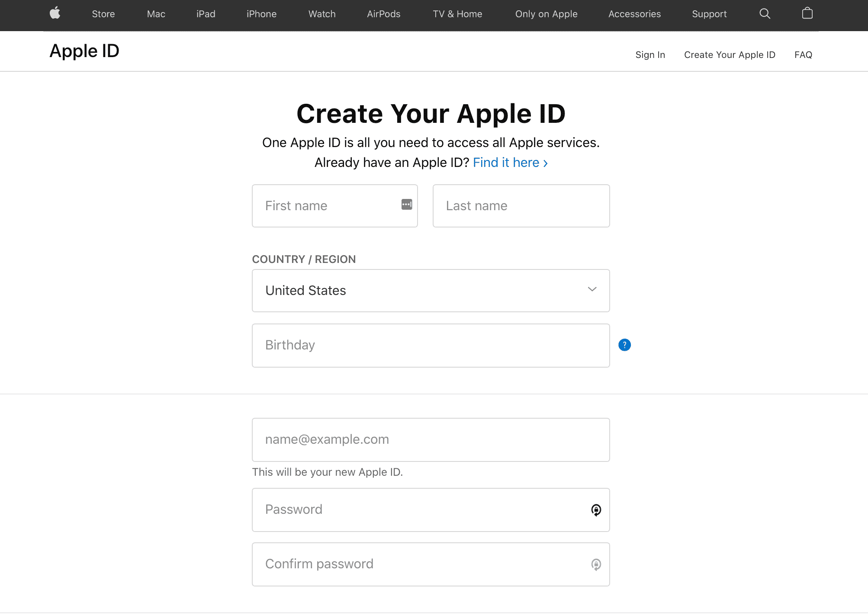The image size is (868, 615).
Task: Focus the Last name field
Action: click(x=521, y=206)
